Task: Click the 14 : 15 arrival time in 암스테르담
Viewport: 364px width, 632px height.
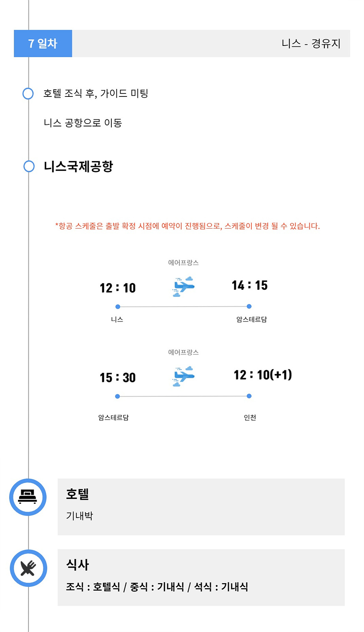Action: point(249,286)
